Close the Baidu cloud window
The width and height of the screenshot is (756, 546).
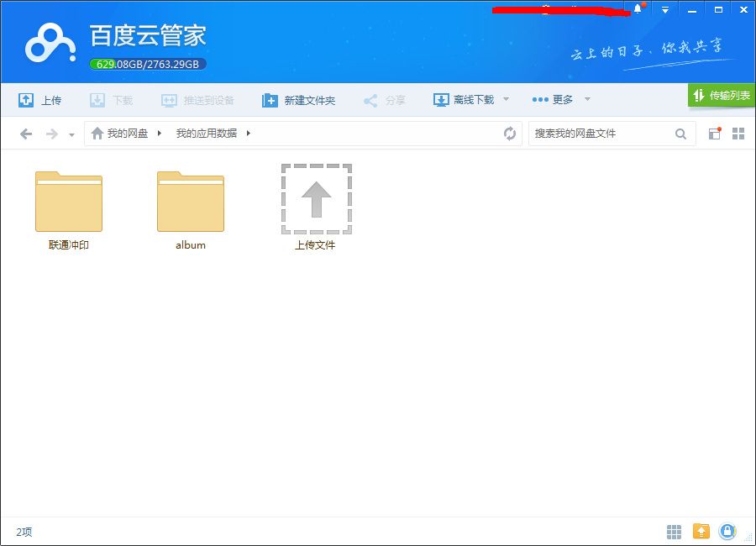pyautogui.click(x=743, y=9)
